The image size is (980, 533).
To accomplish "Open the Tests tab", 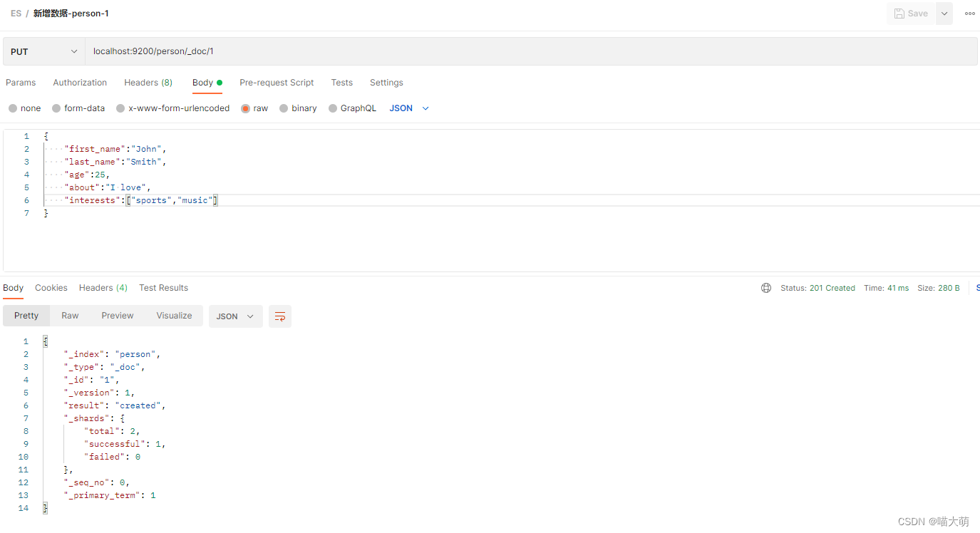I will pos(342,83).
